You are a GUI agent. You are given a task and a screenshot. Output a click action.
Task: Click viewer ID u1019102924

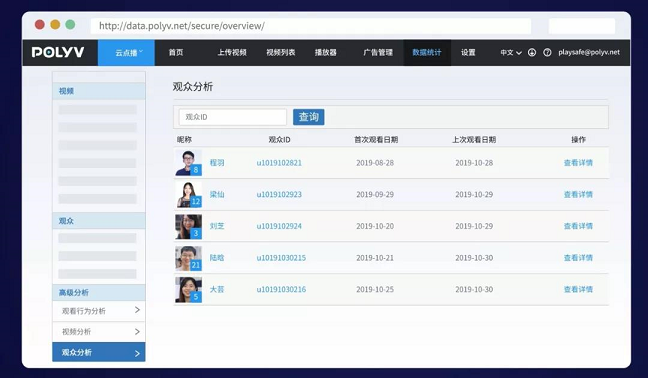[x=279, y=226]
